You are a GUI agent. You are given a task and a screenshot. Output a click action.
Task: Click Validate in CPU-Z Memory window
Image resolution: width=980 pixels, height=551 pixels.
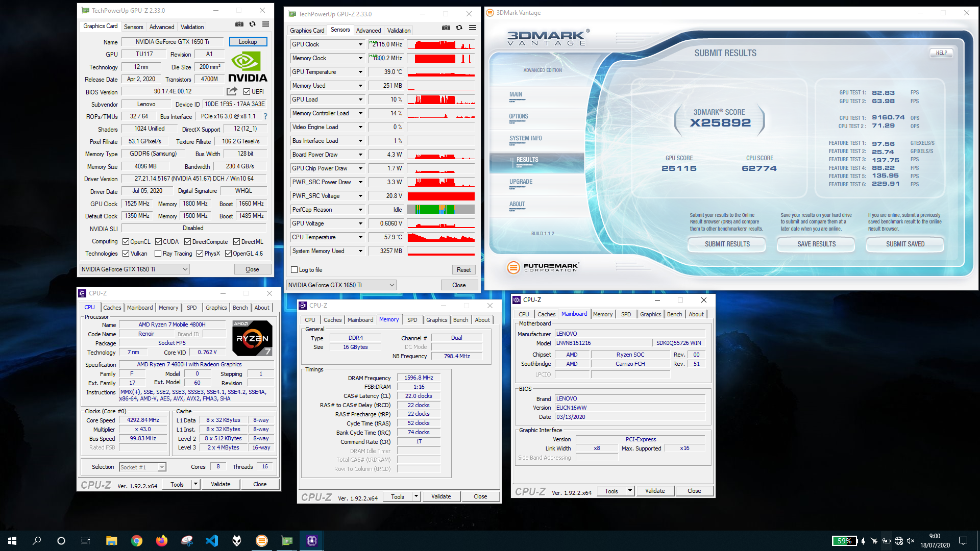441,496
